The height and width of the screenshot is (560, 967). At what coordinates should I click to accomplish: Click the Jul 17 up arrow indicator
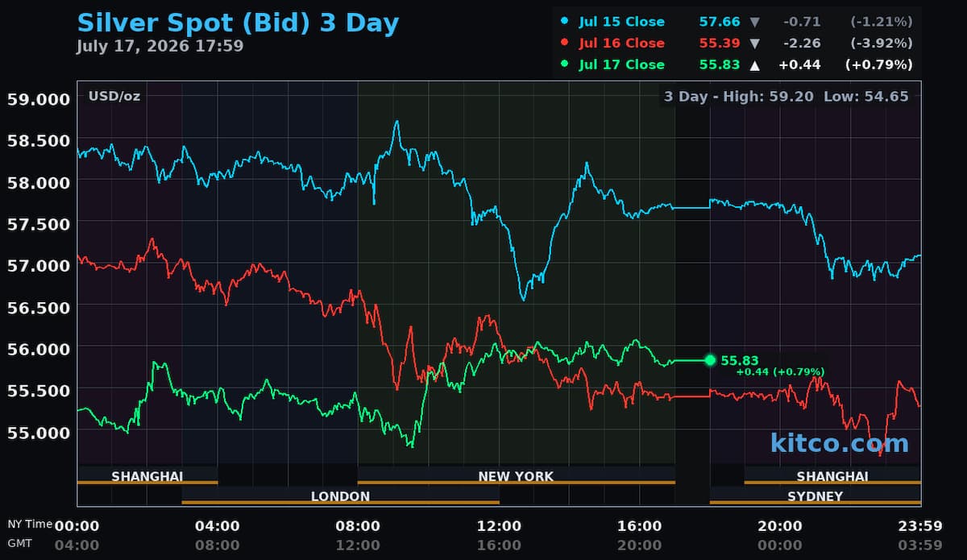[x=730, y=64]
